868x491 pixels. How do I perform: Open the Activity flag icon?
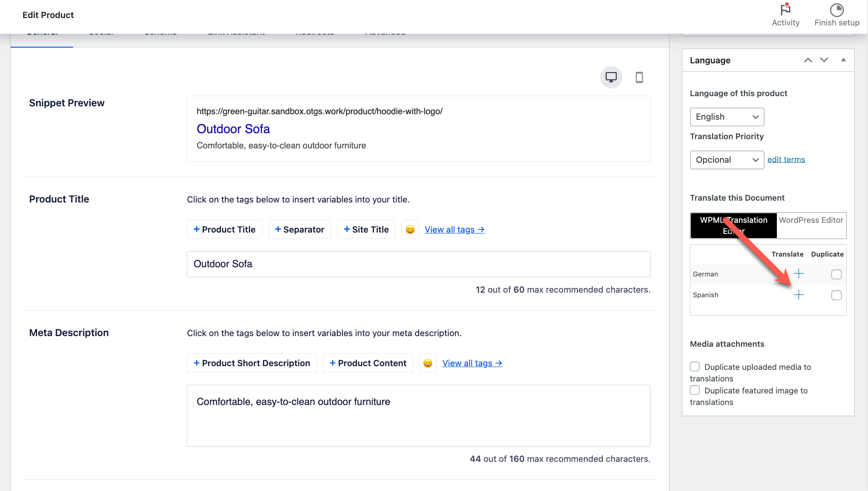pyautogui.click(x=785, y=10)
